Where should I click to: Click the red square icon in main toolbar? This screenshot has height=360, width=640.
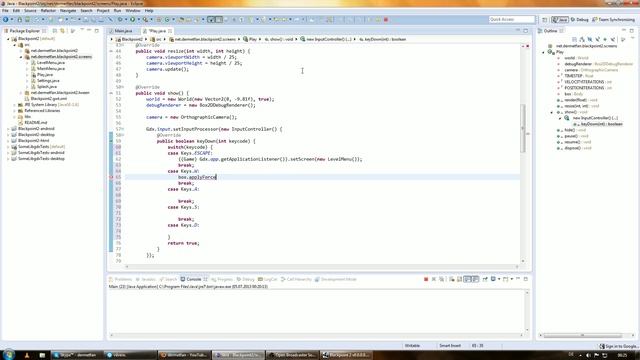pos(386,20)
